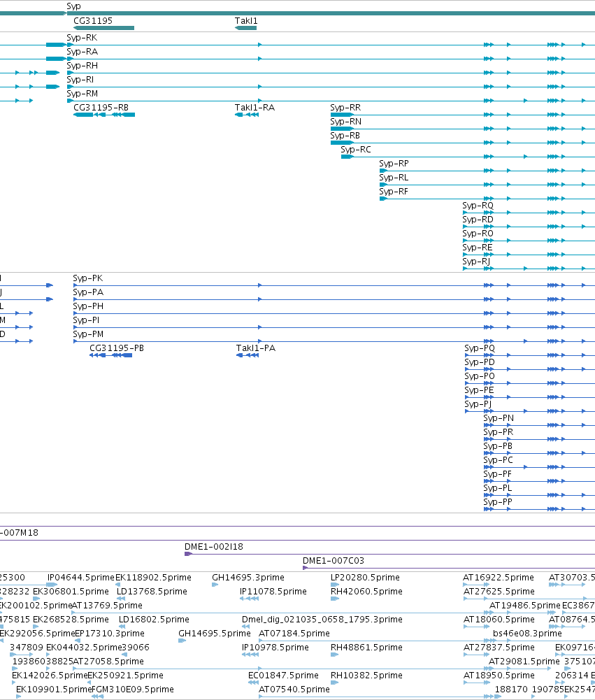Screen dimensions: 595x700
Task: Click polypeptide Syp-PD label
Action: [480, 362]
